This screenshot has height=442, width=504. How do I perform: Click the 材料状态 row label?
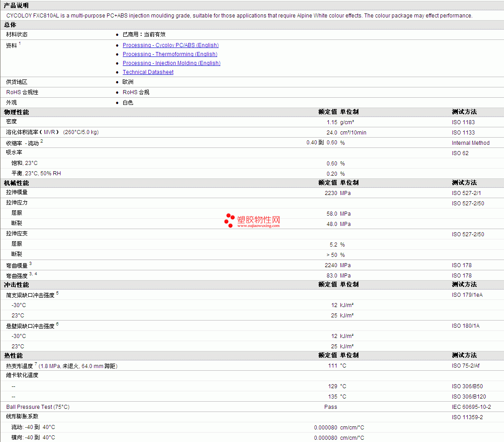[17, 35]
